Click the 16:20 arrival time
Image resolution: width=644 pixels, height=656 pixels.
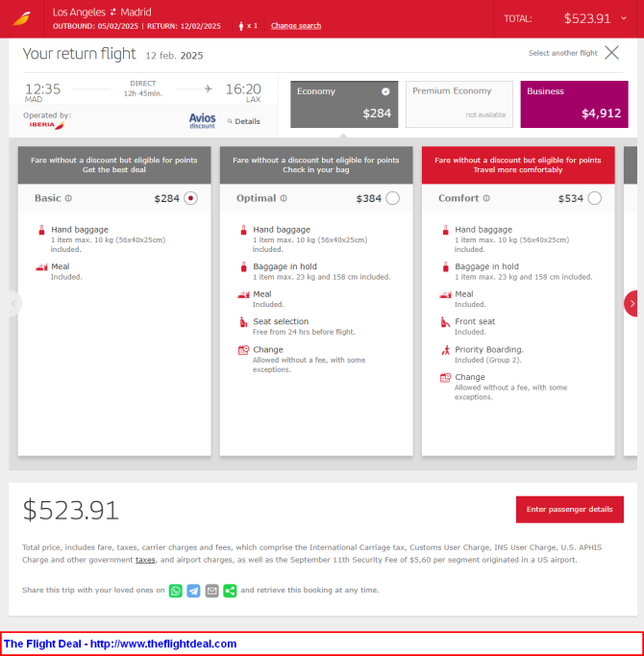(x=243, y=88)
